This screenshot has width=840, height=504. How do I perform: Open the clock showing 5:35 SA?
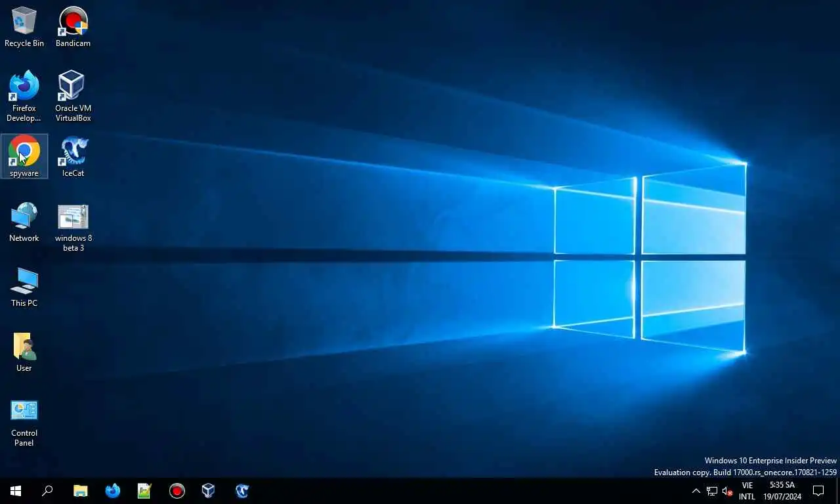[782, 491]
